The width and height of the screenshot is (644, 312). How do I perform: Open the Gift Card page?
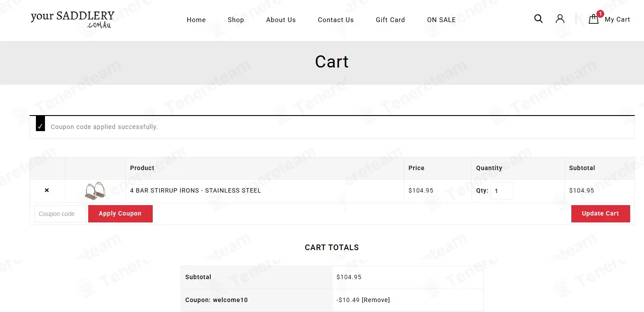tap(391, 20)
